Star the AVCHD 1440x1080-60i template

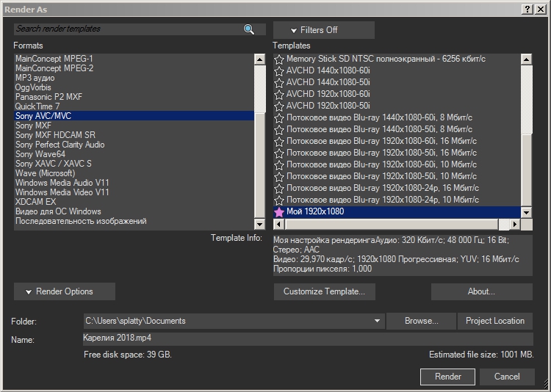tap(279, 71)
